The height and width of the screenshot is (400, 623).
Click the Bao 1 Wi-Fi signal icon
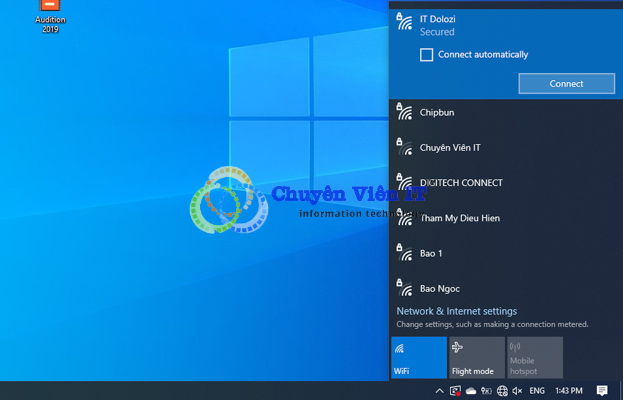(404, 253)
